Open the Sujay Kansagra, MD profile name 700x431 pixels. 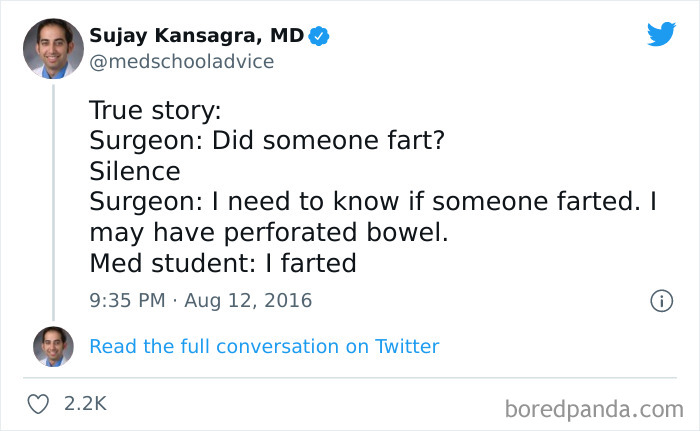point(197,37)
